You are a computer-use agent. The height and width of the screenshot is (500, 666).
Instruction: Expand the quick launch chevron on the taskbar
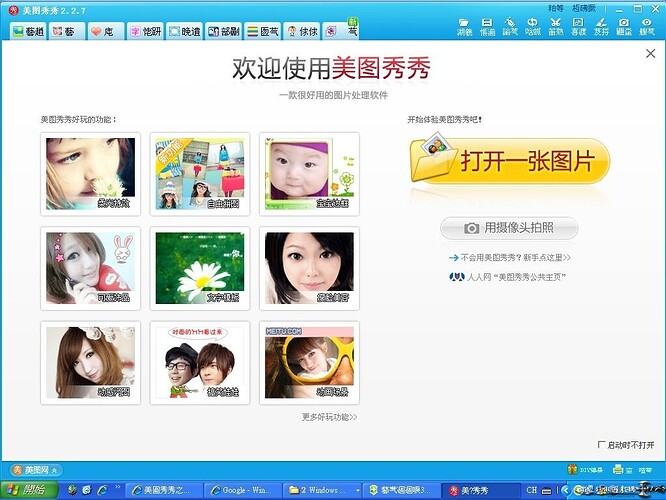[118, 487]
